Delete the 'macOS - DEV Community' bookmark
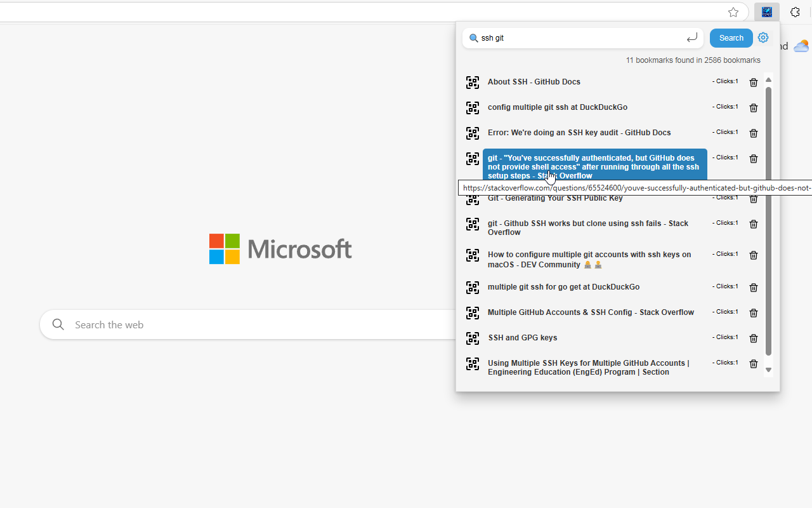 [754, 255]
